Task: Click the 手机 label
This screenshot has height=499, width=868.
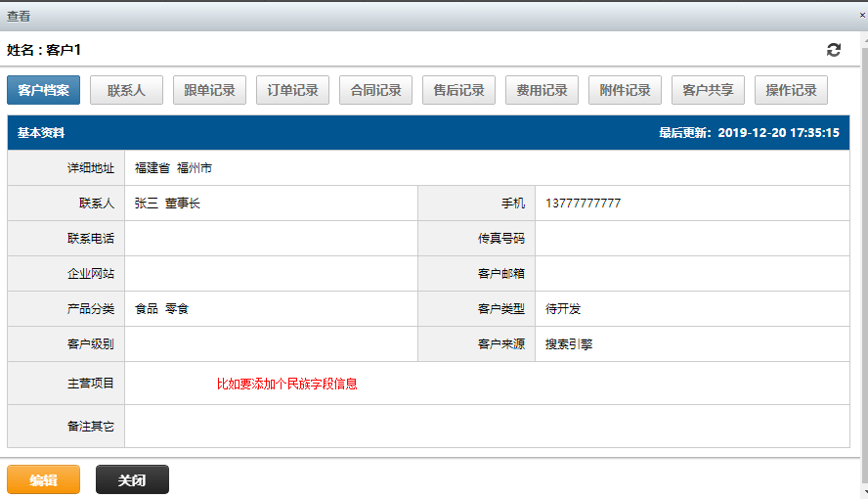Action: click(513, 204)
